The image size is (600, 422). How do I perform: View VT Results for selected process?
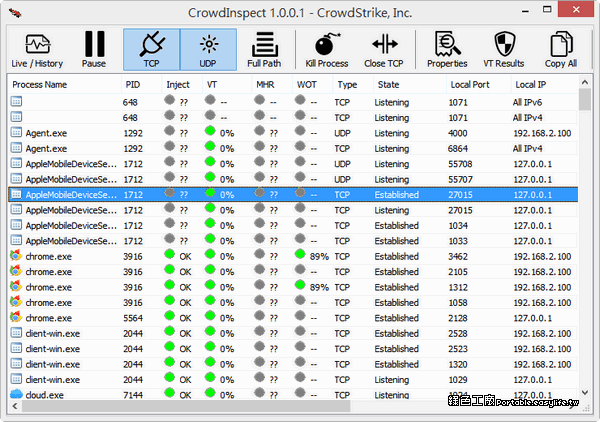[x=504, y=50]
